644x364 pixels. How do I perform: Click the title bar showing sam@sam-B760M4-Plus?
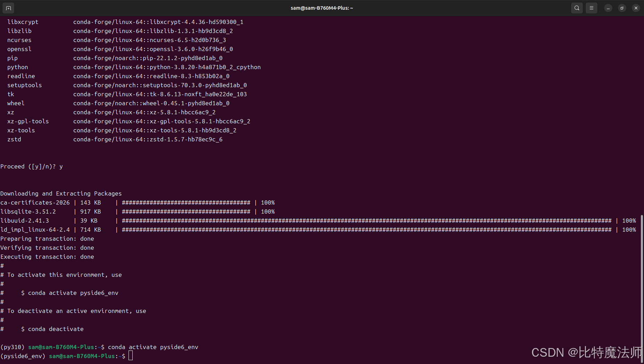[322, 8]
